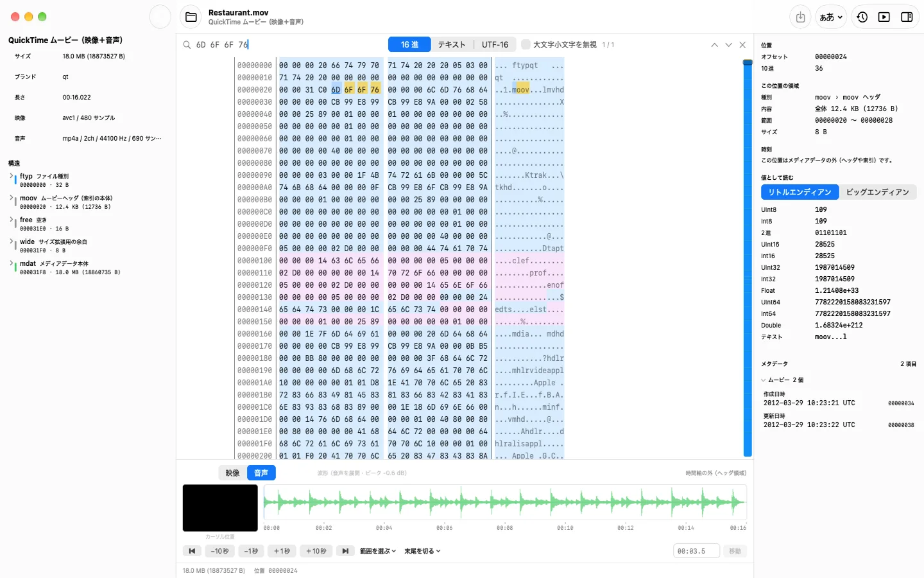Image resolution: width=924 pixels, height=578 pixels.
Task: Expand the wide structure node
Action: coord(12,241)
